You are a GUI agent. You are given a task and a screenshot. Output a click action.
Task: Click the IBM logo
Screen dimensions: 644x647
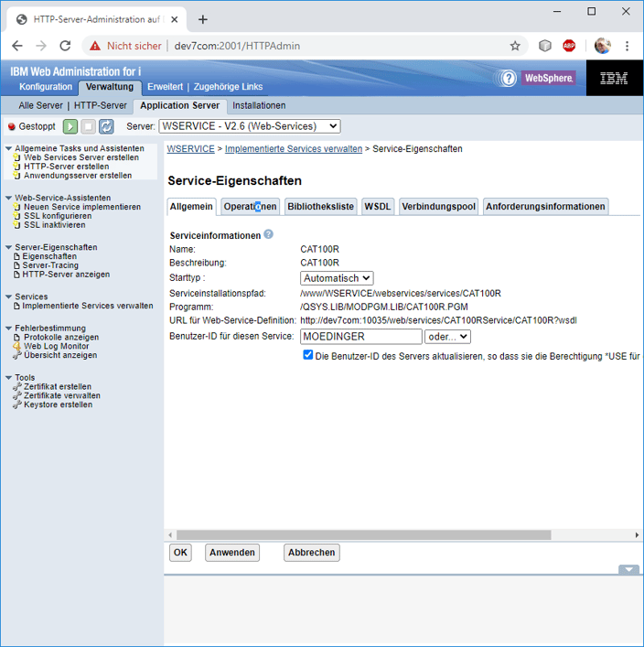[614, 78]
